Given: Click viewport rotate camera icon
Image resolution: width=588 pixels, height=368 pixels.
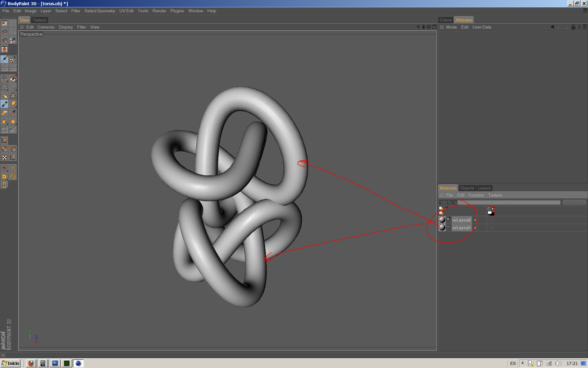Looking at the screenshot, I should [429, 27].
